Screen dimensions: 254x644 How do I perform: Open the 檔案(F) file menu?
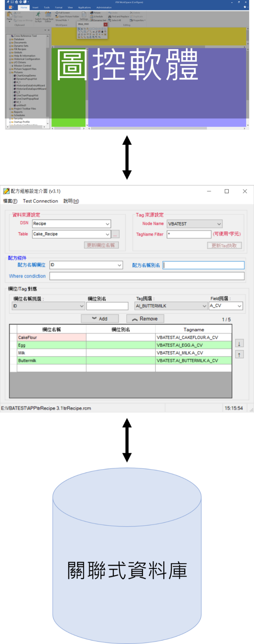click(10, 201)
